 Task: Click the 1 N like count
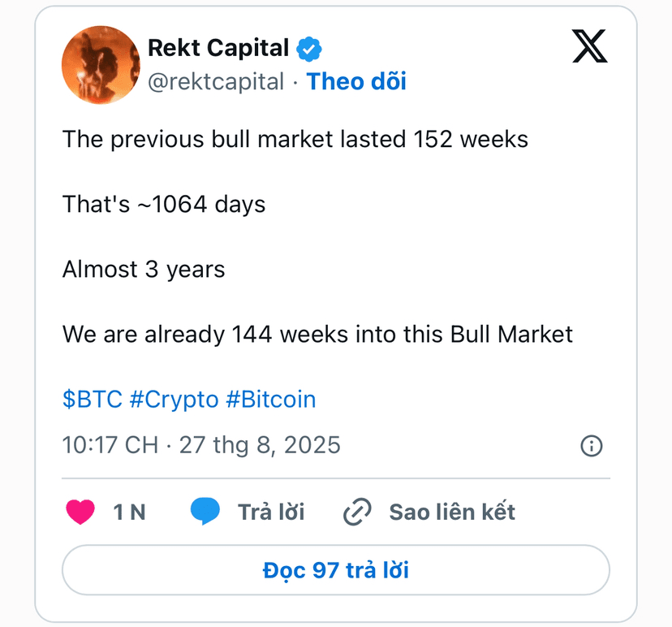(129, 512)
